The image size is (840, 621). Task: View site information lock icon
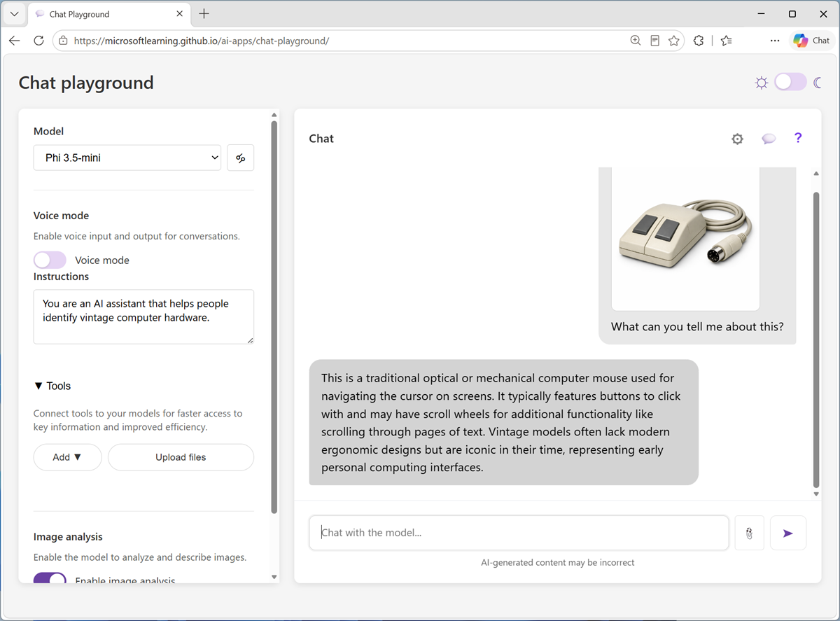63,41
